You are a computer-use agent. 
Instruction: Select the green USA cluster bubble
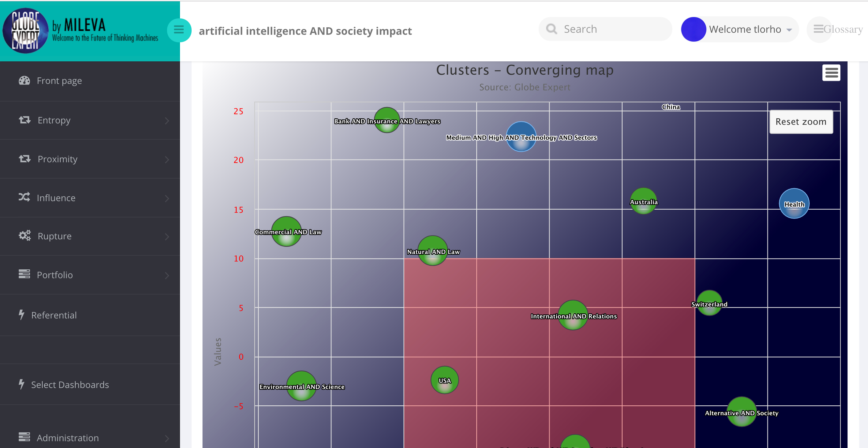(x=445, y=380)
